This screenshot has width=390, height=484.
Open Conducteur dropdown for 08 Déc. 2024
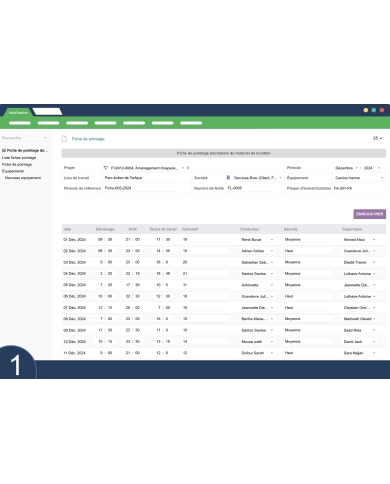[x=272, y=319]
